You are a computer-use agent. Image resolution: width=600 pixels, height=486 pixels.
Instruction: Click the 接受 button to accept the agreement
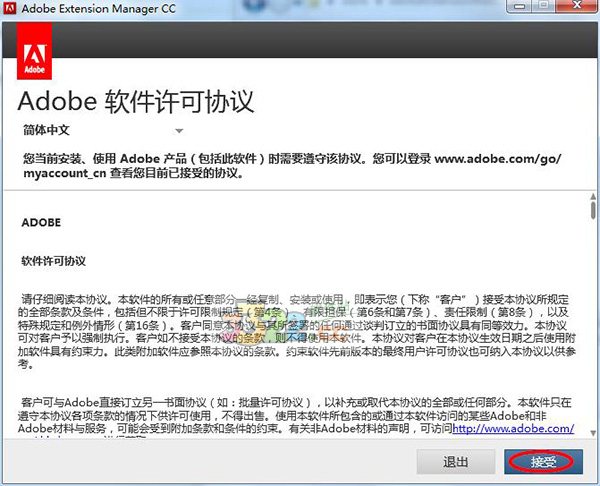point(543,461)
